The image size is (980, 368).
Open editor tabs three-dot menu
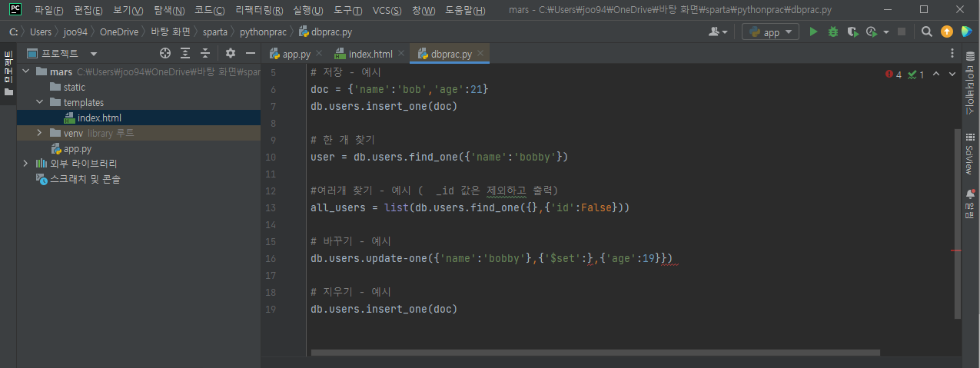[952, 54]
